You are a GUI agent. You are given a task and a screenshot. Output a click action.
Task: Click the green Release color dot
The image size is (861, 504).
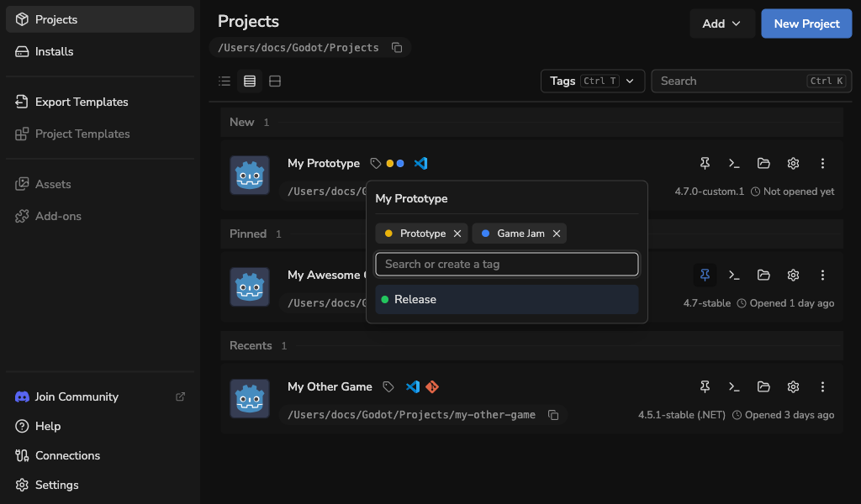385,299
